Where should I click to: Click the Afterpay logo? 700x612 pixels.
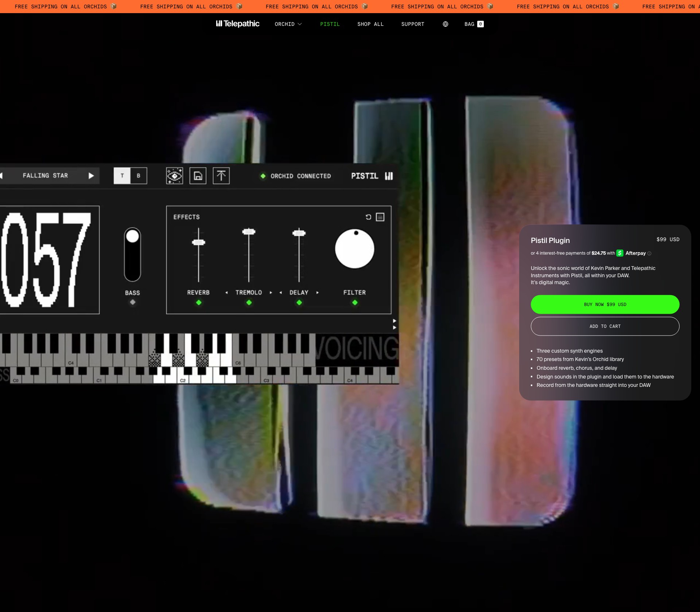(631, 253)
